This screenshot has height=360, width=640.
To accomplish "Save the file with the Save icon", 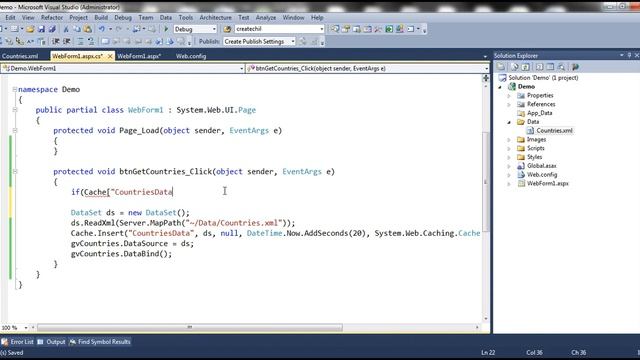I will [x=41, y=29].
